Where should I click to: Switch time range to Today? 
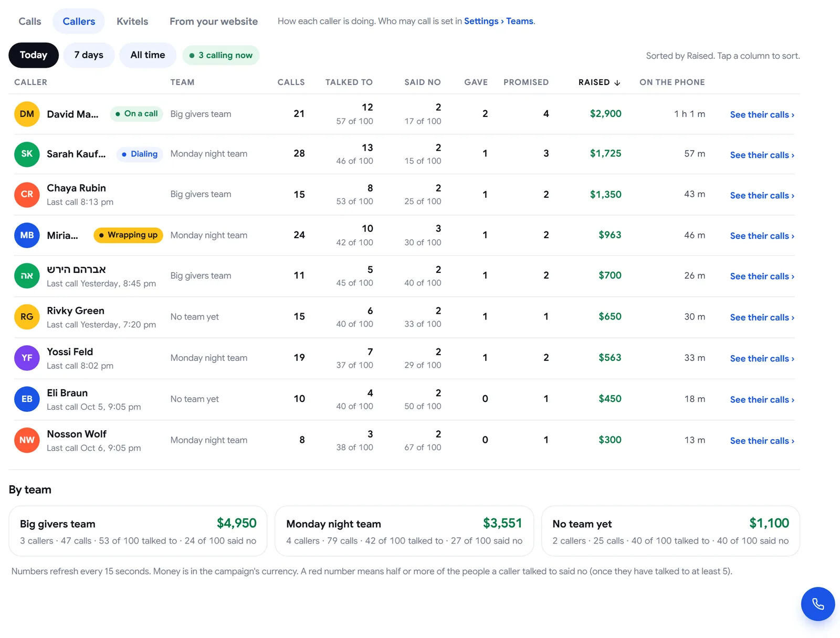(34, 55)
